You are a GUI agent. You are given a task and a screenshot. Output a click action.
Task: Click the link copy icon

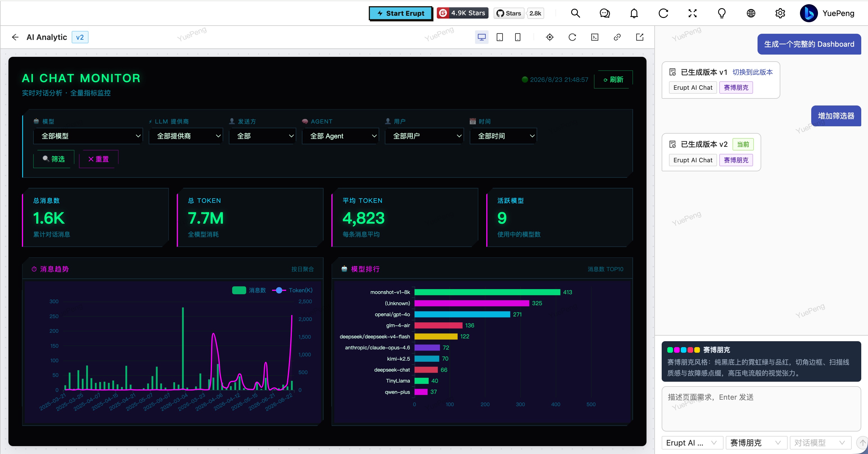617,37
